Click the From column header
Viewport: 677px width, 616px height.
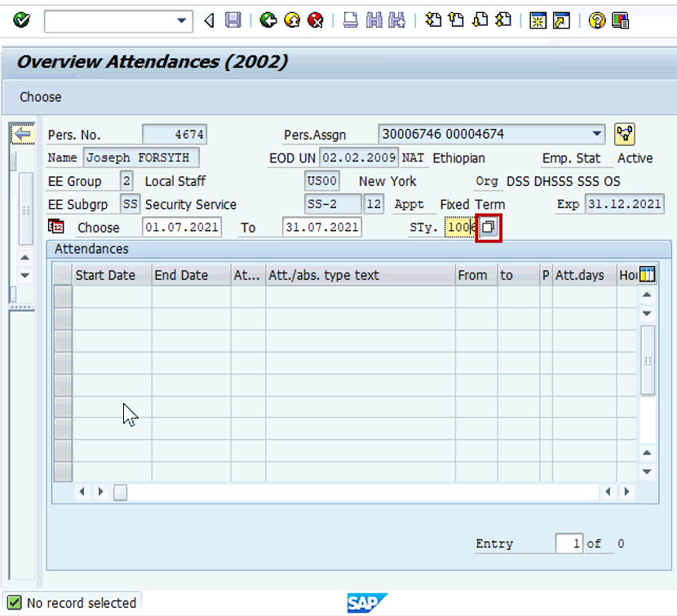pyautogui.click(x=476, y=275)
